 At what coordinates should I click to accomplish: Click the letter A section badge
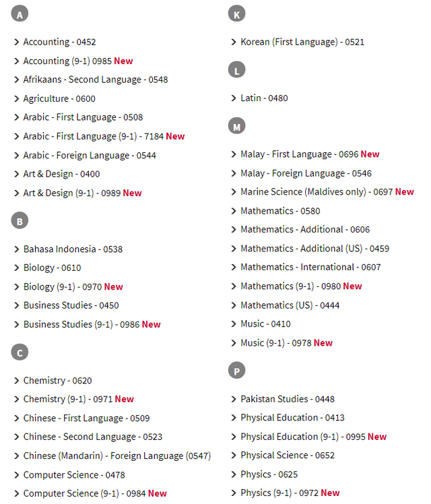click(x=20, y=14)
